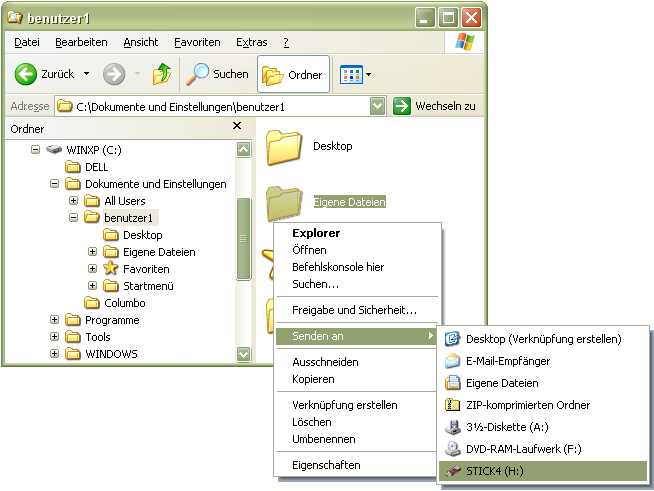Select the Eigene Dateien folder icon in file pane
654x491 pixels.
click(284, 202)
